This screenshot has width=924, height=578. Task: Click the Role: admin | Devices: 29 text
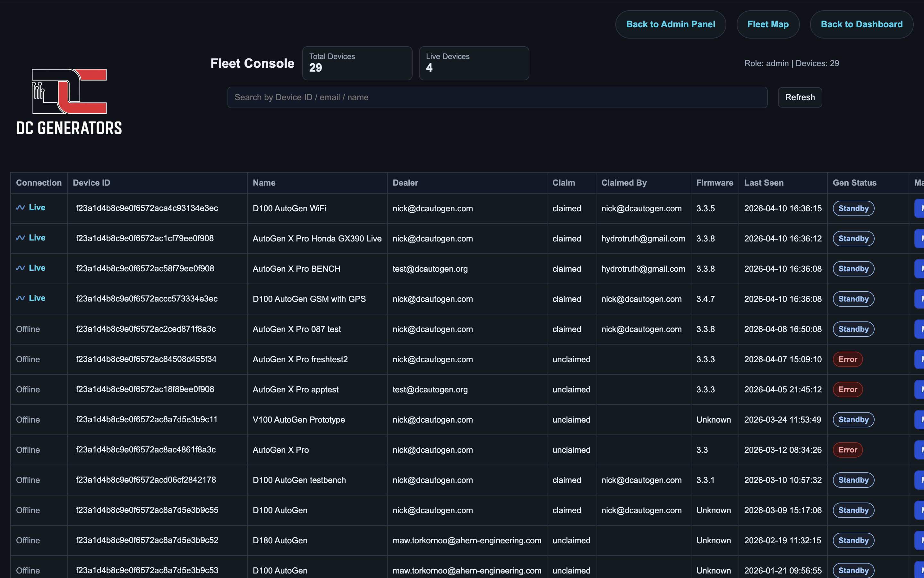pyautogui.click(x=791, y=64)
